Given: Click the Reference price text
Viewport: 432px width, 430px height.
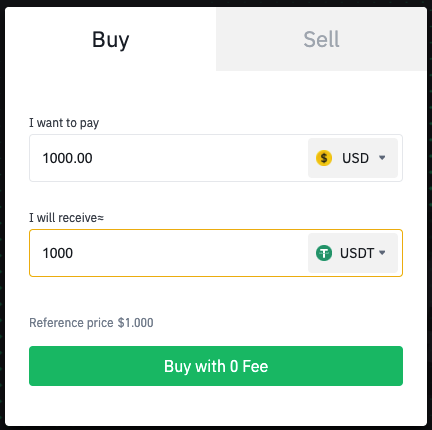Looking at the screenshot, I should tap(71, 323).
